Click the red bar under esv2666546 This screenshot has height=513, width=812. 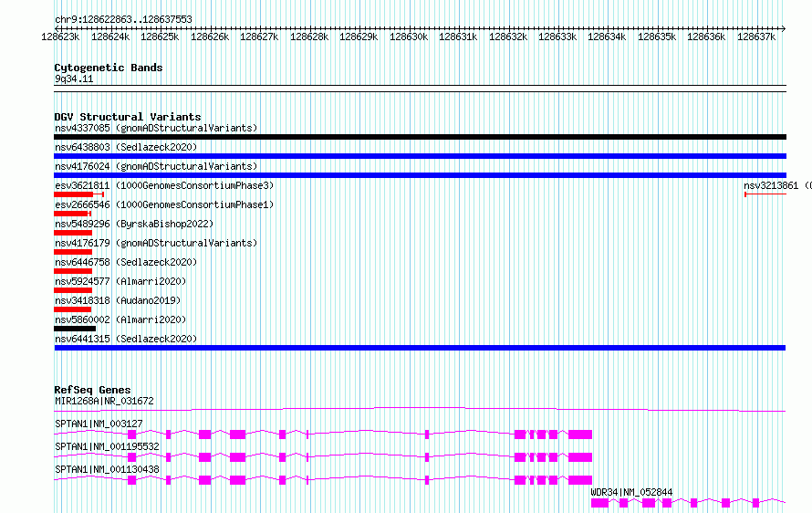pos(71,214)
